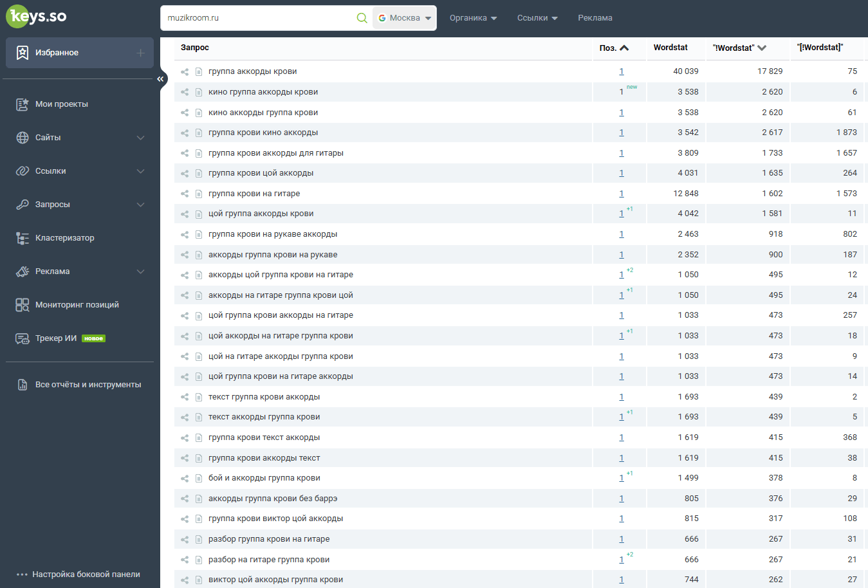Expand the Запросы sidebar section
The width and height of the screenshot is (868, 588).
point(140,205)
